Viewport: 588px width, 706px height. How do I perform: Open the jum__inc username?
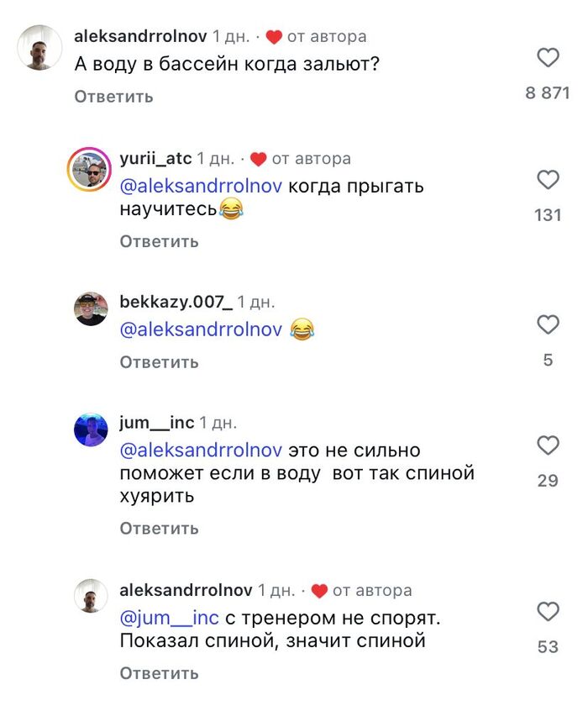[157, 423]
